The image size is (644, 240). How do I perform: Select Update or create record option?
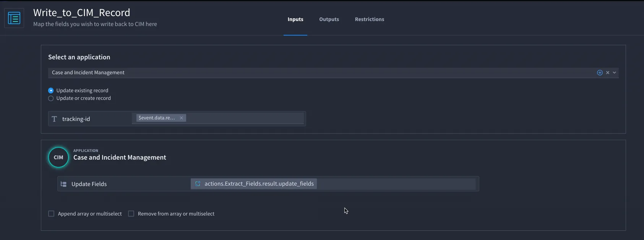pos(51,98)
